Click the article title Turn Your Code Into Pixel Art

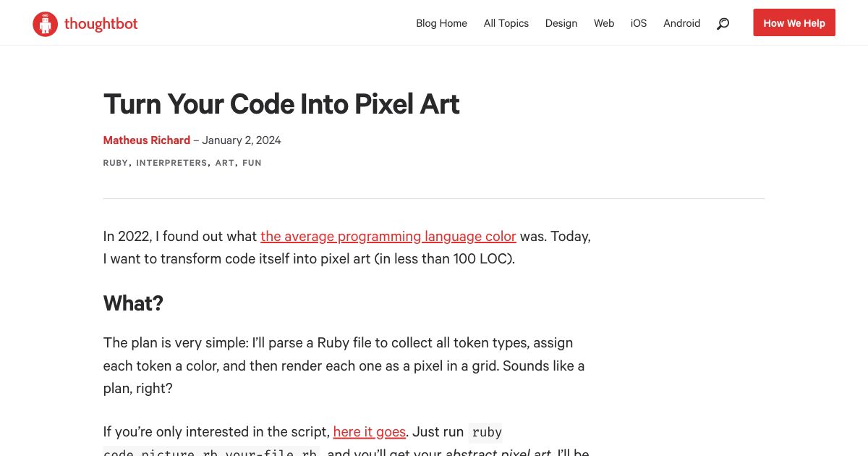click(x=281, y=104)
